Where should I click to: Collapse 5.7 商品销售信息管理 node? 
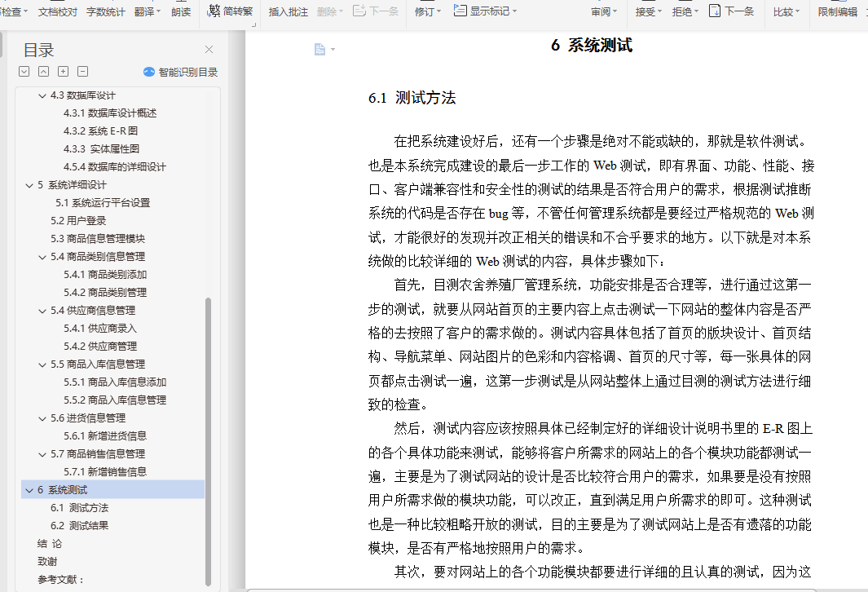[42, 455]
